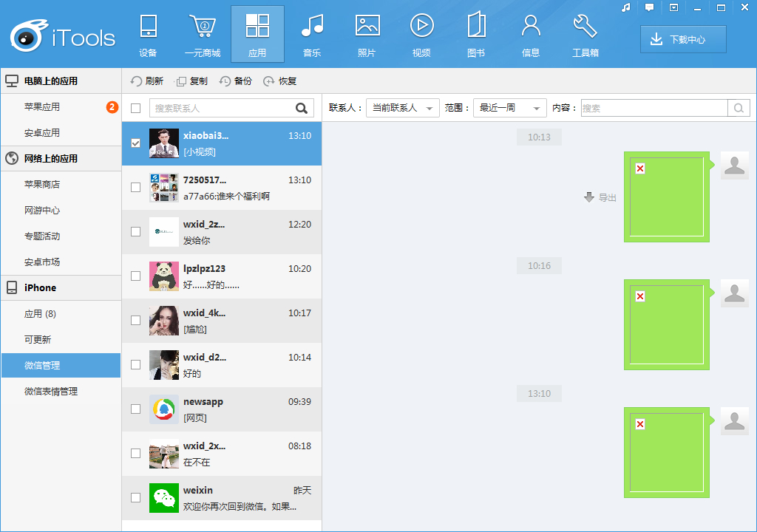Open the 音乐 (Music) section
Image resolution: width=757 pixels, height=532 pixels.
312,35
